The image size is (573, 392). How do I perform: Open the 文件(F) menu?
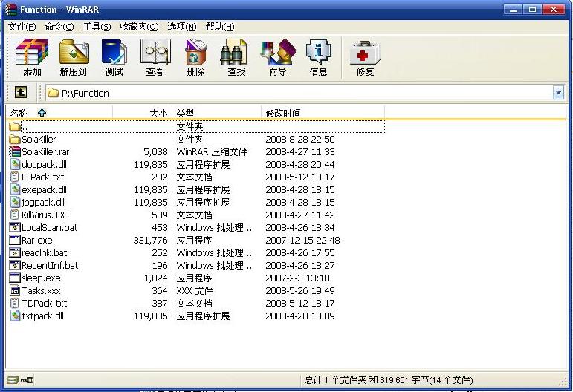point(22,27)
